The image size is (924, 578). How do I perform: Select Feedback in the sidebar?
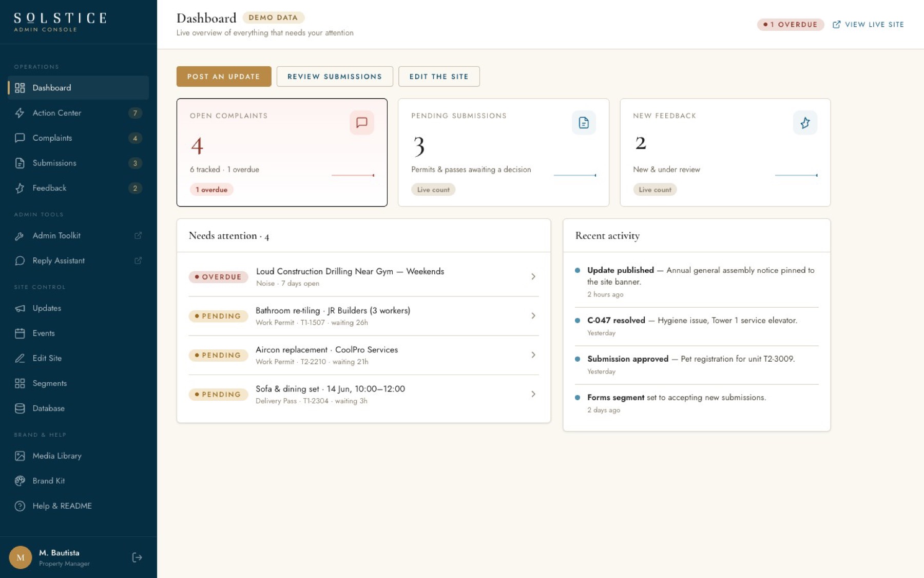click(78, 188)
